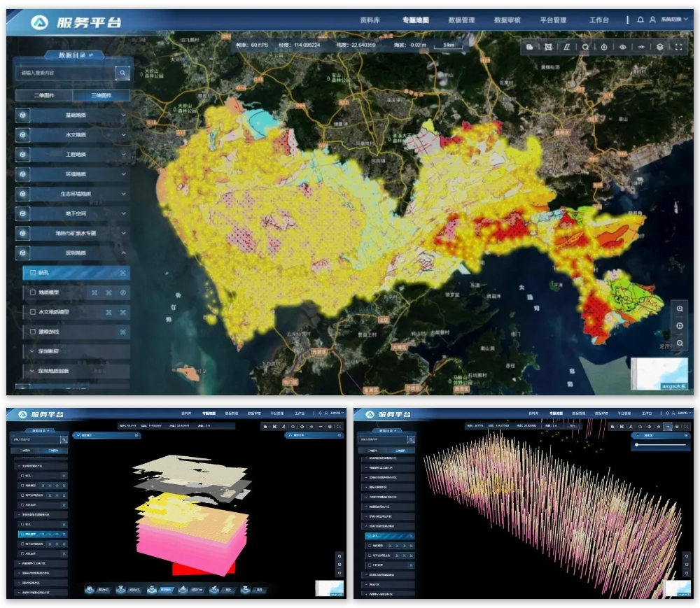Click the search input in 数据目录
700x608 pixels.
tap(64, 73)
